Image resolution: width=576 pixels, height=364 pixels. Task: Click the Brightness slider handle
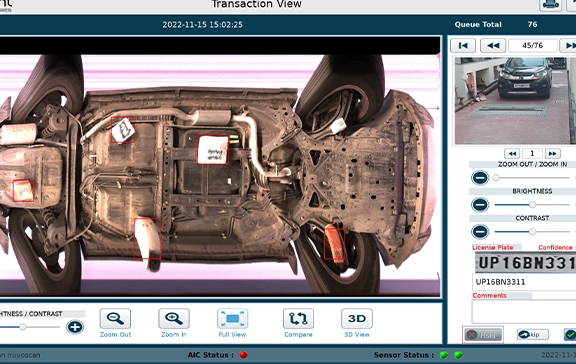(532, 205)
